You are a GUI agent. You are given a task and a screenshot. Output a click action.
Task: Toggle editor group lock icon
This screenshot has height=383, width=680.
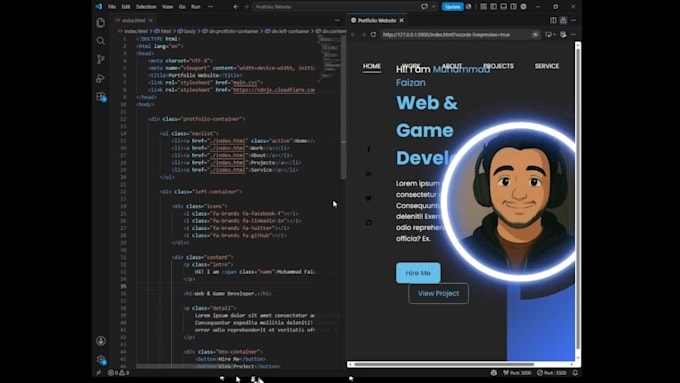(x=563, y=20)
